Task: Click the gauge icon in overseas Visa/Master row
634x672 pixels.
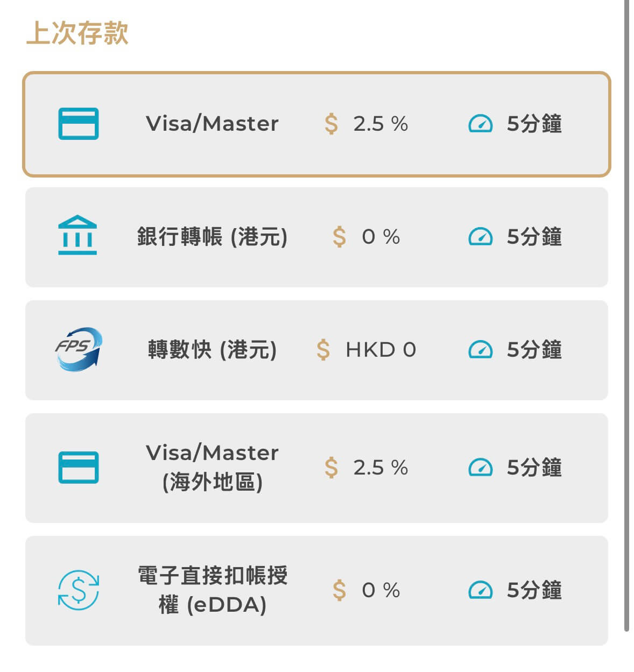Action: click(480, 467)
